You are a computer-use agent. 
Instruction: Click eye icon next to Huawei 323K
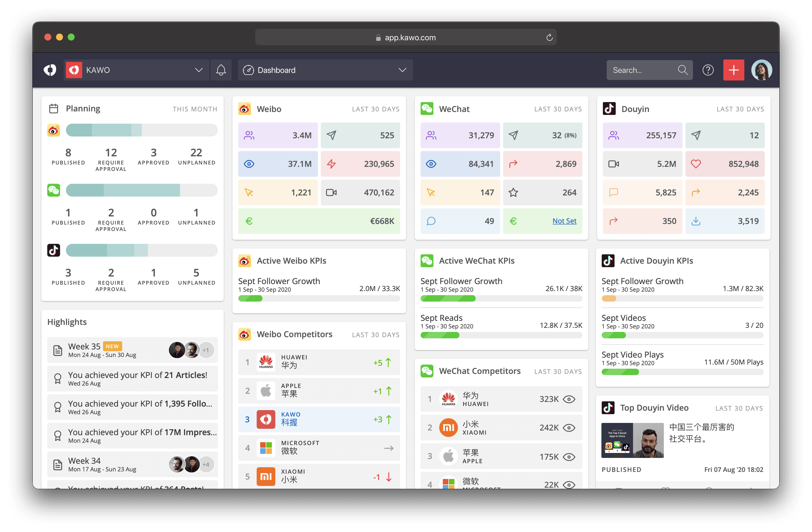569,399
